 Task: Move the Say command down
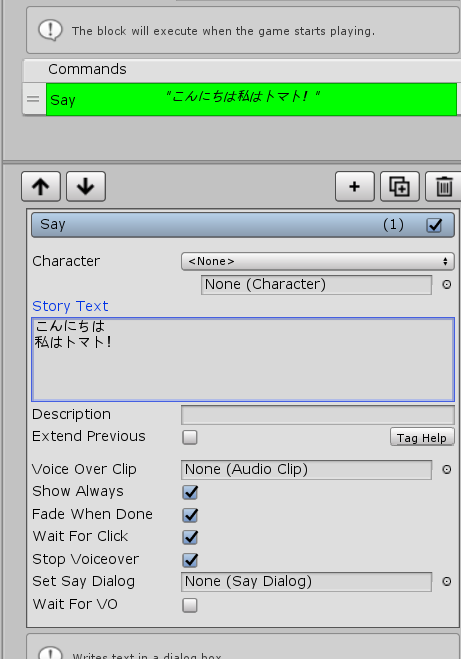tap(86, 186)
